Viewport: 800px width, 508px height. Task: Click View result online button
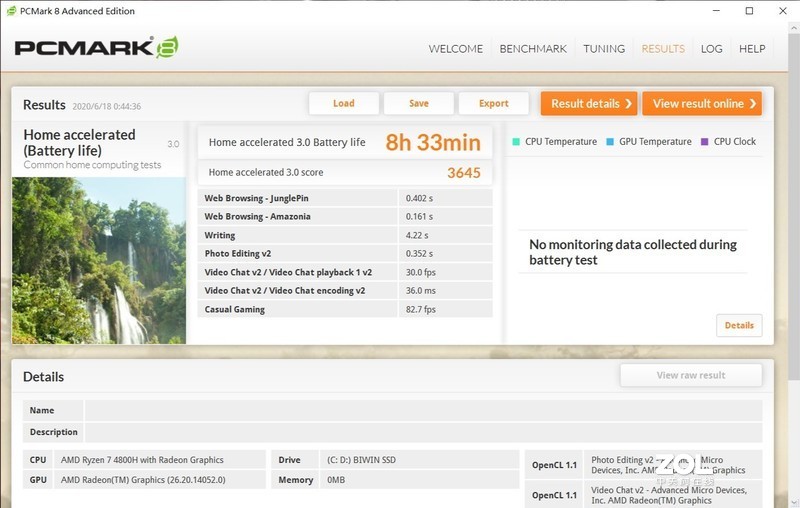(702, 104)
